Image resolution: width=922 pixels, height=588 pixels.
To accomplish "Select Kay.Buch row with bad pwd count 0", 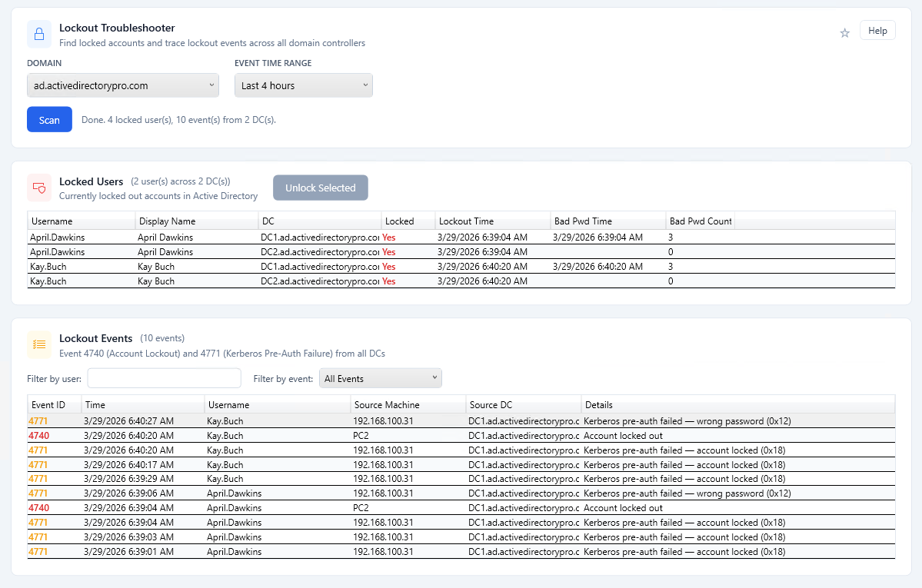I will click(x=461, y=281).
